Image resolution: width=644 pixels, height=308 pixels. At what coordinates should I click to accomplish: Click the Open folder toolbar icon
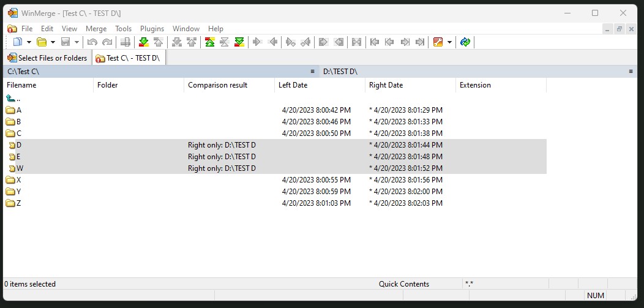click(42, 42)
